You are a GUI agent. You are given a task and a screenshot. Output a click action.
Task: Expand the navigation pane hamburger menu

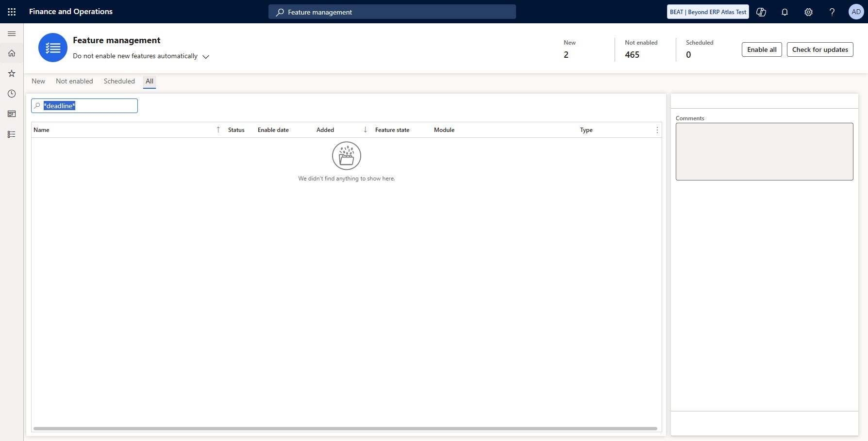coord(12,33)
